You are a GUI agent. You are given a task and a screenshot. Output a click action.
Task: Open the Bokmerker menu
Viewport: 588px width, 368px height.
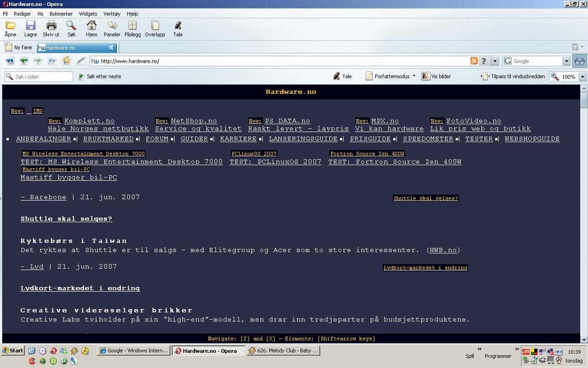[61, 14]
